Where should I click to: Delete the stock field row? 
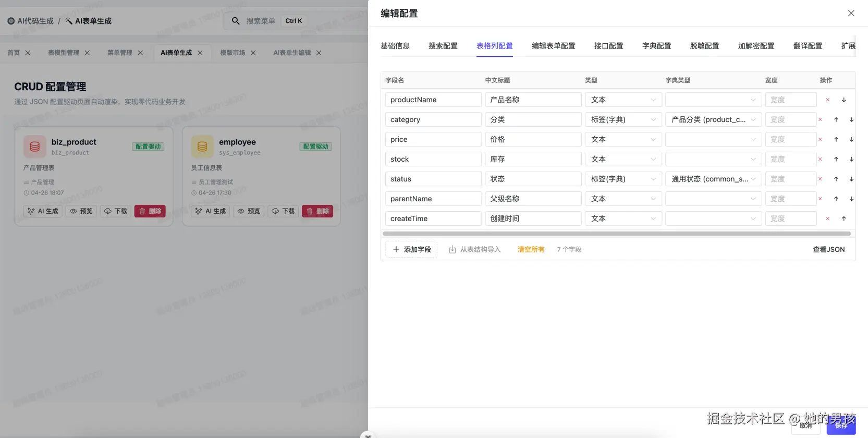[820, 159]
